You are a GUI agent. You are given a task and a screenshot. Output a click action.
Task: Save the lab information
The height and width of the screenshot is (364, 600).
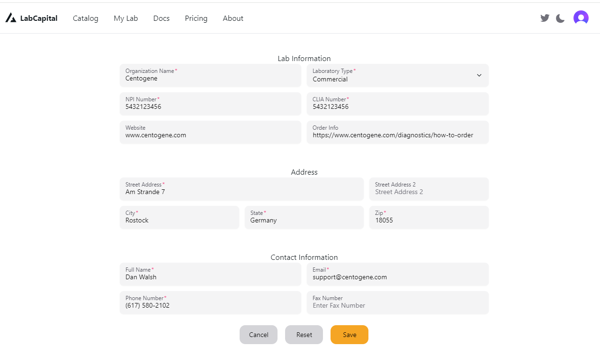pyautogui.click(x=349, y=335)
